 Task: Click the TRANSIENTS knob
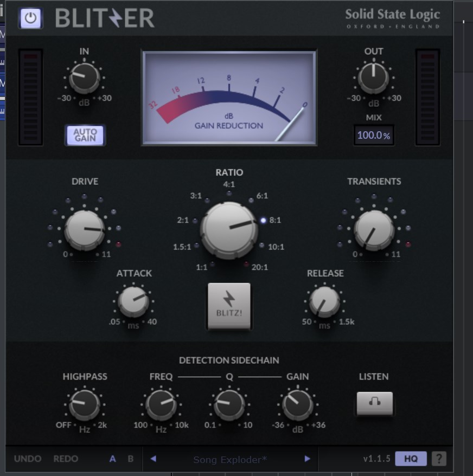pyautogui.click(x=374, y=230)
